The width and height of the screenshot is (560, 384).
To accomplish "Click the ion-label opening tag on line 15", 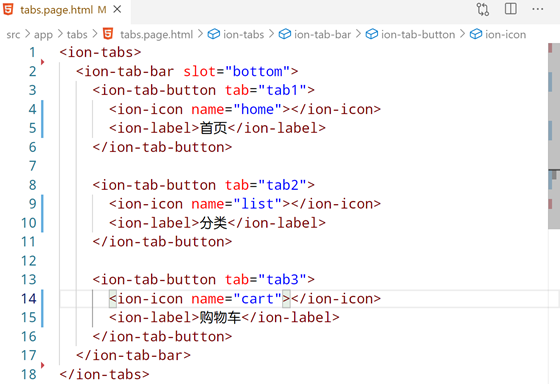I will tap(154, 318).
